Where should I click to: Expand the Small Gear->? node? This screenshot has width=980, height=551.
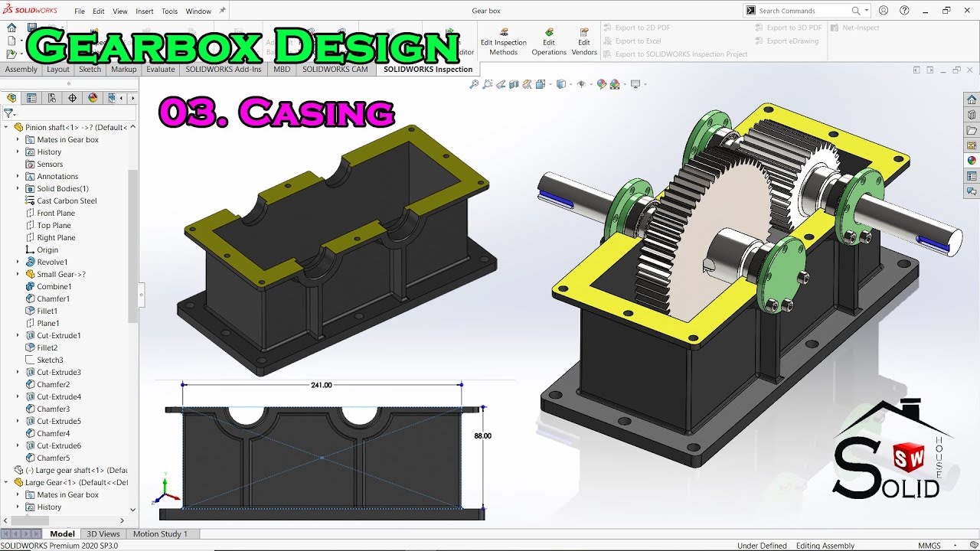(x=18, y=274)
